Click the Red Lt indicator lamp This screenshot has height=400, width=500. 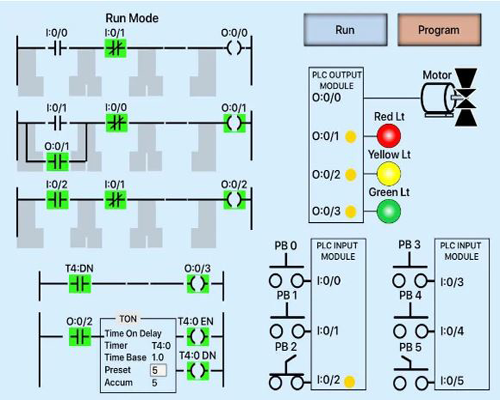[x=389, y=136]
